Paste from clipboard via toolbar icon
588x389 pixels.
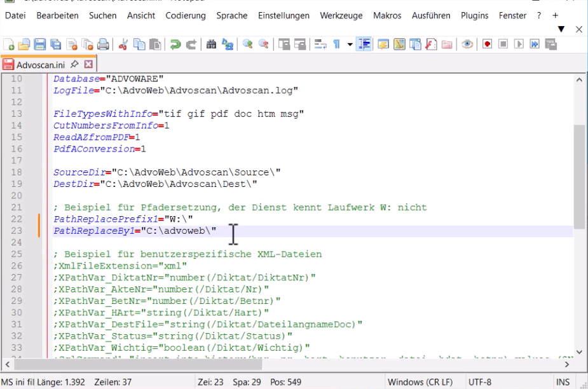(155, 44)
